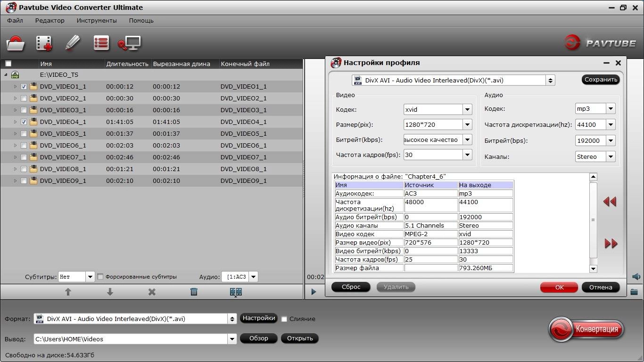Open the Редактор menu

point(50,21)
